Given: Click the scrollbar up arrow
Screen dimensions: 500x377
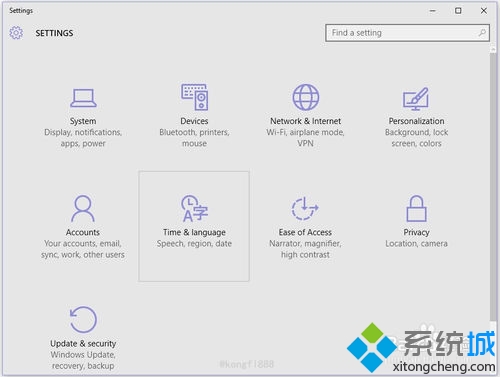Looking at the screenshot, I should coord(493,49).
